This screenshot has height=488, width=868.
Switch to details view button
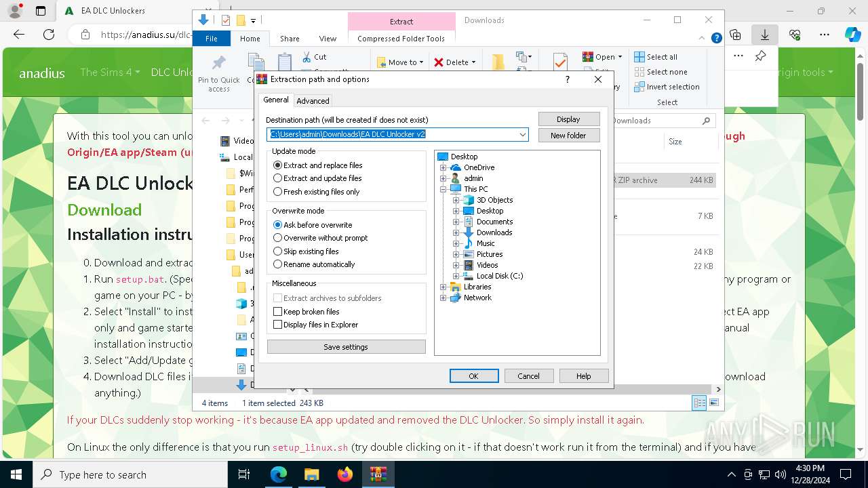coord(699,403)
